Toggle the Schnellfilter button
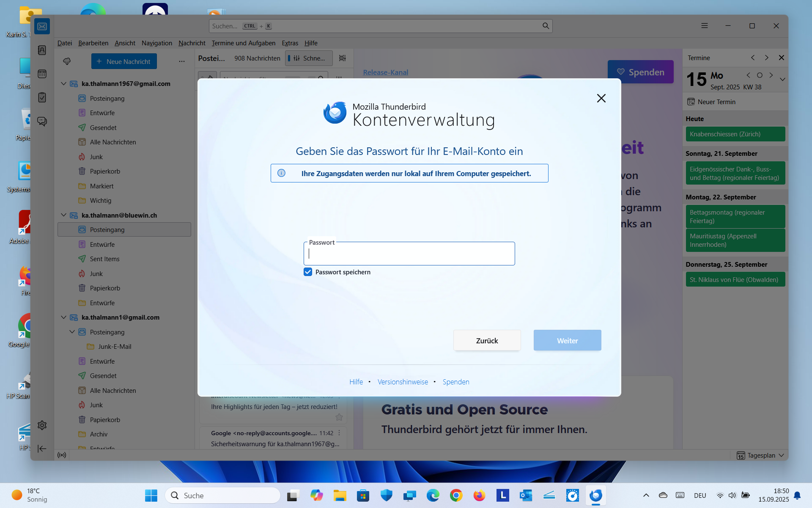812x508 pixels. pos(309,58)
